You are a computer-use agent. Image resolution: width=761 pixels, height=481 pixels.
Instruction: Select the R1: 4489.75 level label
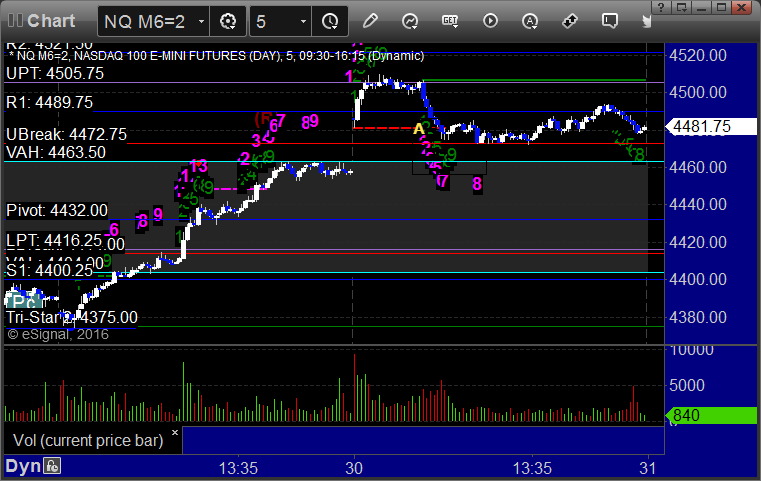coord(49,102)
